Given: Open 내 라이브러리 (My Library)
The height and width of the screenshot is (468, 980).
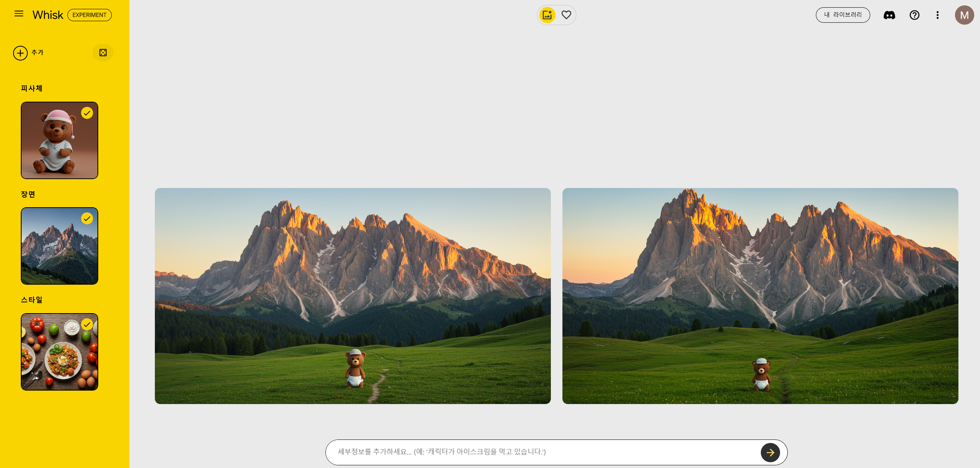Looking at the screenshot, I should tap(843, 15).
